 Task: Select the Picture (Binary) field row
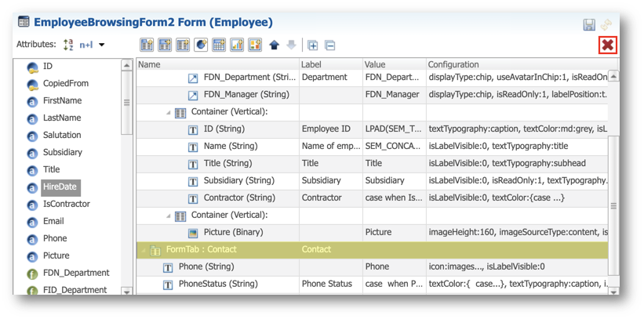point(372,232)
